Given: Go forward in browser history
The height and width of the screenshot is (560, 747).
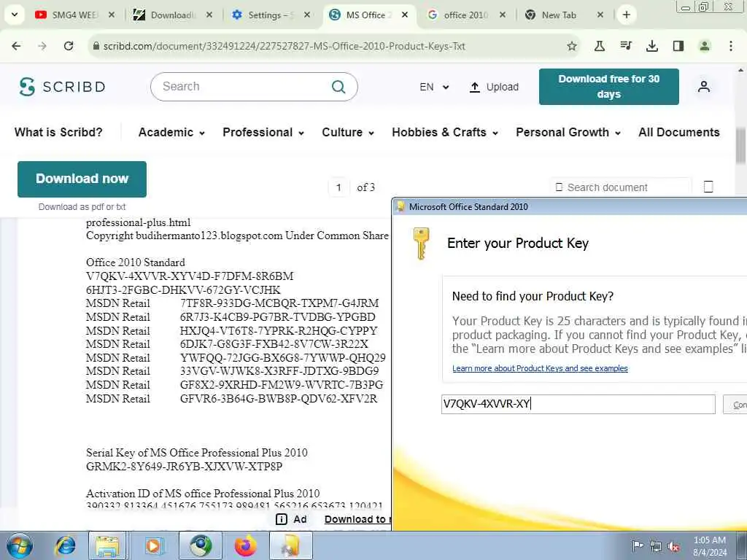Looking at the screenshot, I should coord(42,46).
